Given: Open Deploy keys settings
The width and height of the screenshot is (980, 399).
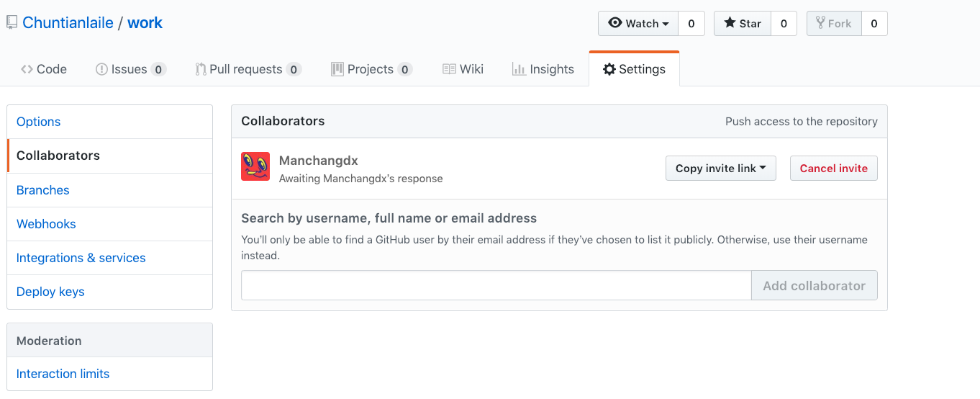Looking at the screenshot, I should 50,292.
